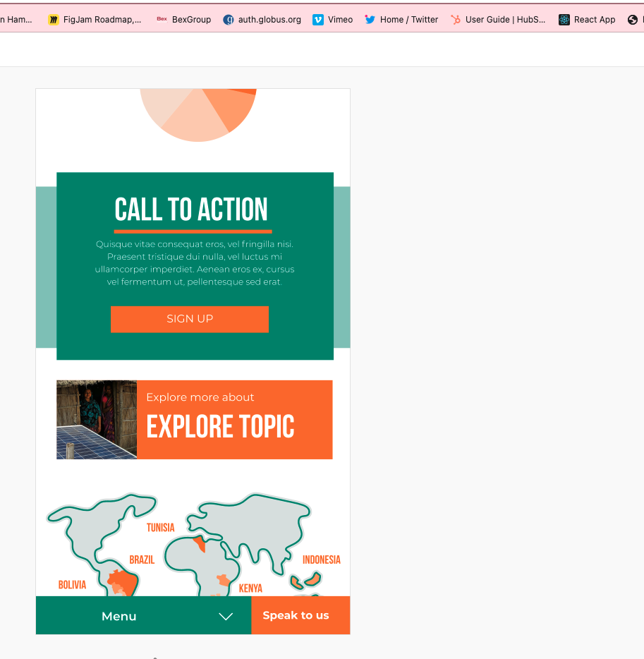Open the BexGroup bookmark
Image resolution: width=644 pixels, height=659 pixels.
pos(184,20)
